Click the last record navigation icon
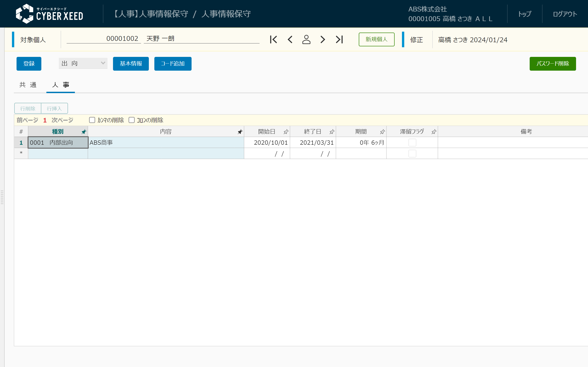Screen dimensions: 588x367 pyautogui.click(x=339, y=39)
